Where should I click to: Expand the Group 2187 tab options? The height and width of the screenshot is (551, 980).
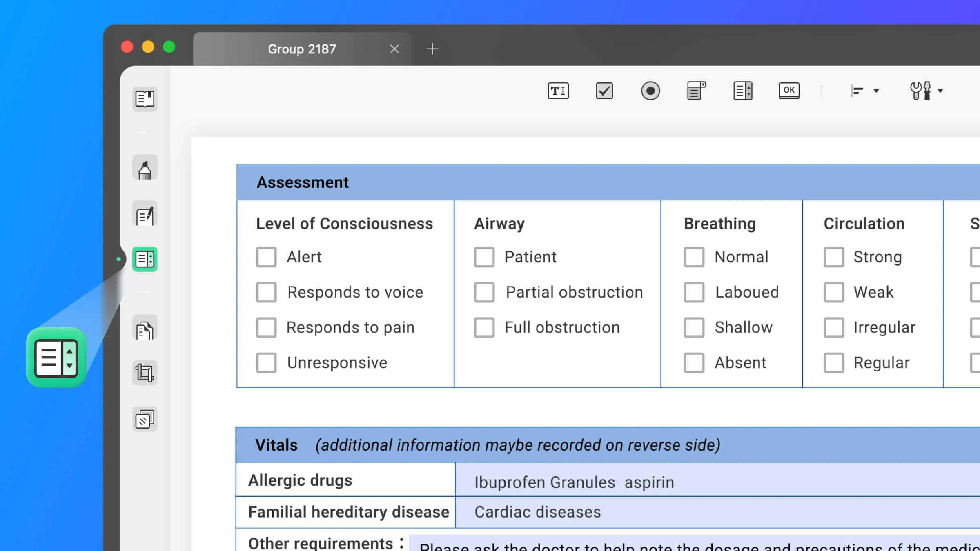point(301,49)
